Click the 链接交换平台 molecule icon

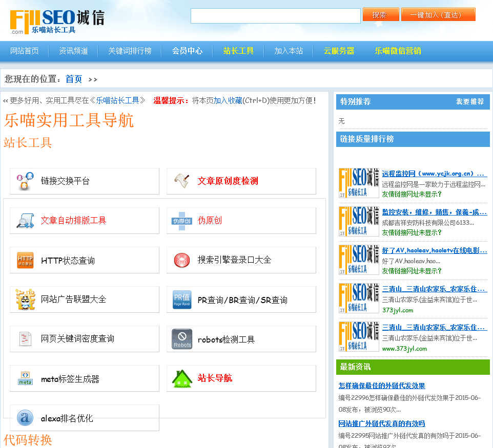(x=25, y=181)
